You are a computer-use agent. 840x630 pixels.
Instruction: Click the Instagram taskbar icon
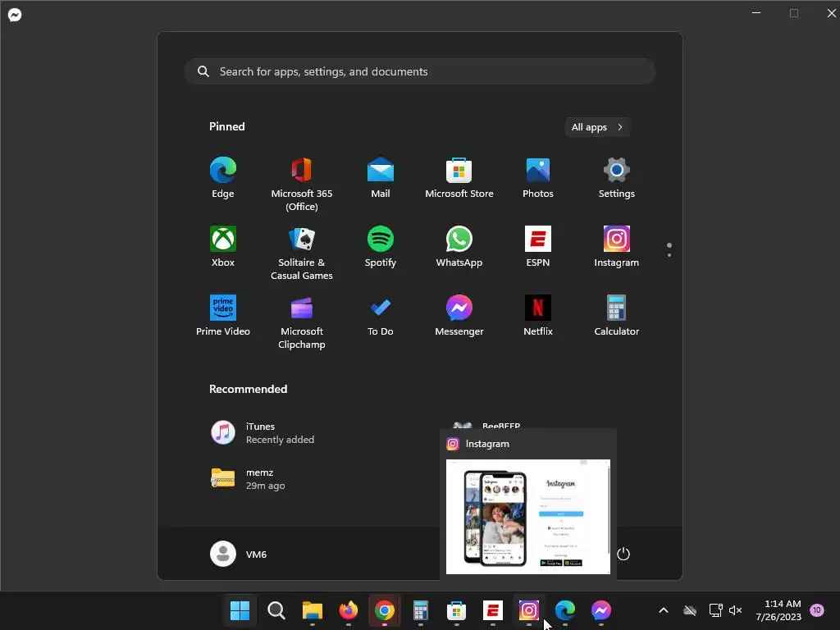pos(529,610)
